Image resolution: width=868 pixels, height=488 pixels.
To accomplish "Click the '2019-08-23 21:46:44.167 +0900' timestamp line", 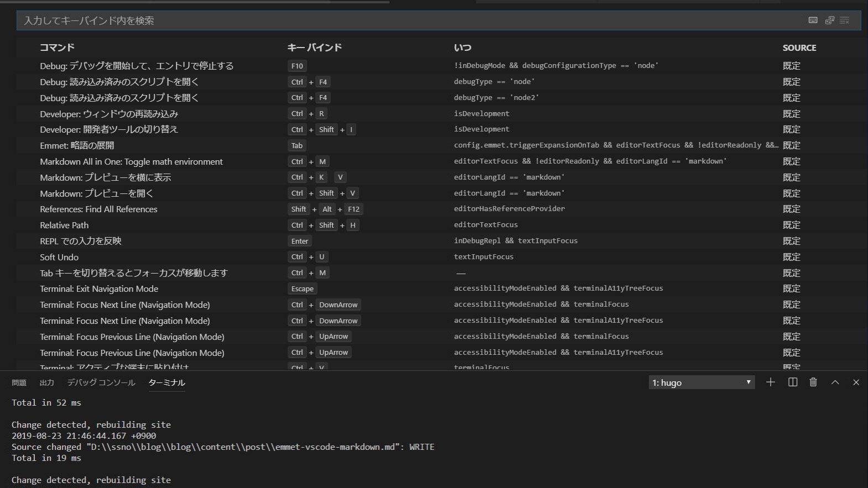I will pos(84,435).
